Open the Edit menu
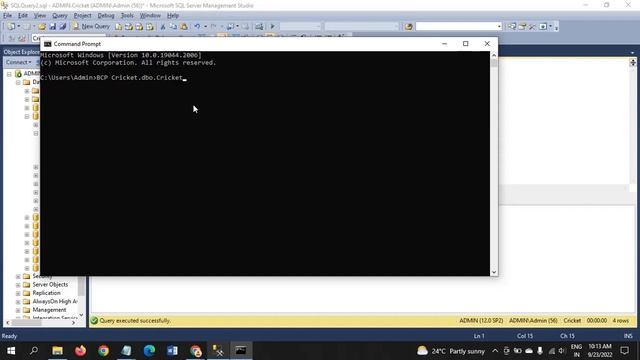Viewport: 640px width, 360px height. tap(23, 16)
